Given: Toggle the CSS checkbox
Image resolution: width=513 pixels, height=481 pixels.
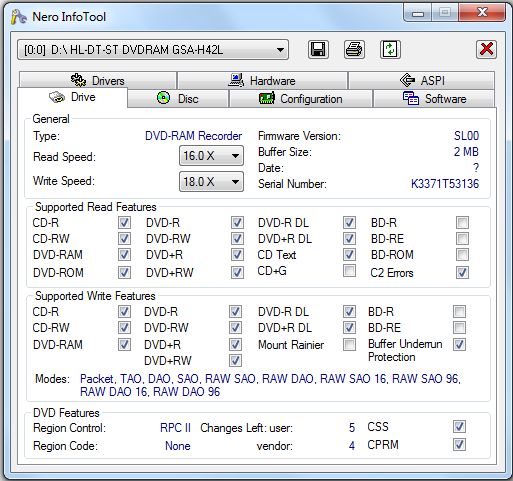Looking at the screenshot, I should (459, 427).
